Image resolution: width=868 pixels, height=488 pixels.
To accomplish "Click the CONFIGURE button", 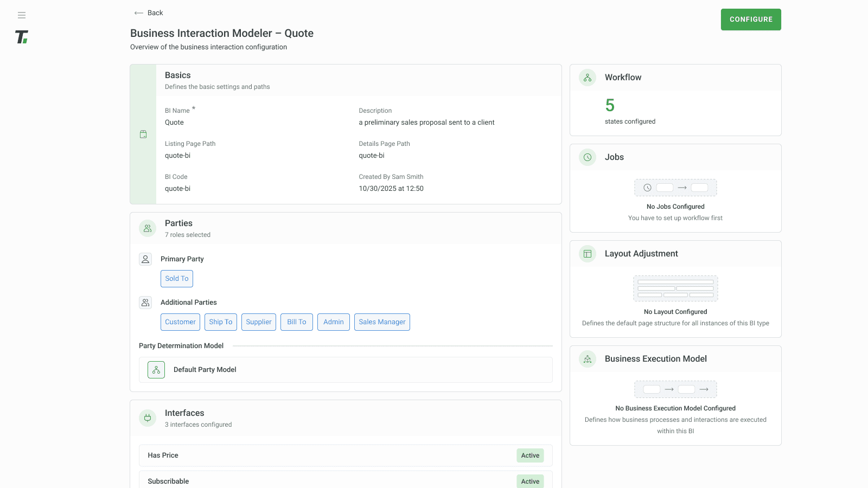I will 751,19.
